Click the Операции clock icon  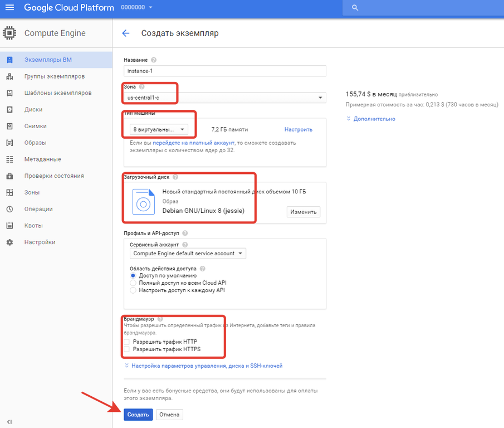pos(9,209)
